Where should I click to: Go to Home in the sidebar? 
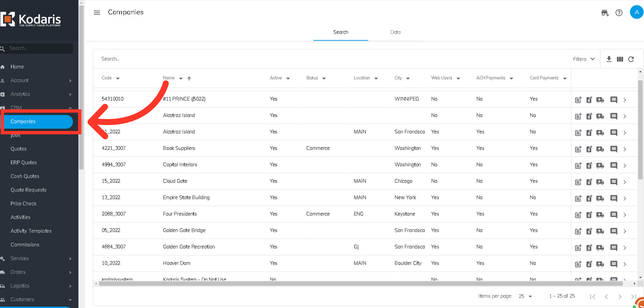(x=17, y=67)
